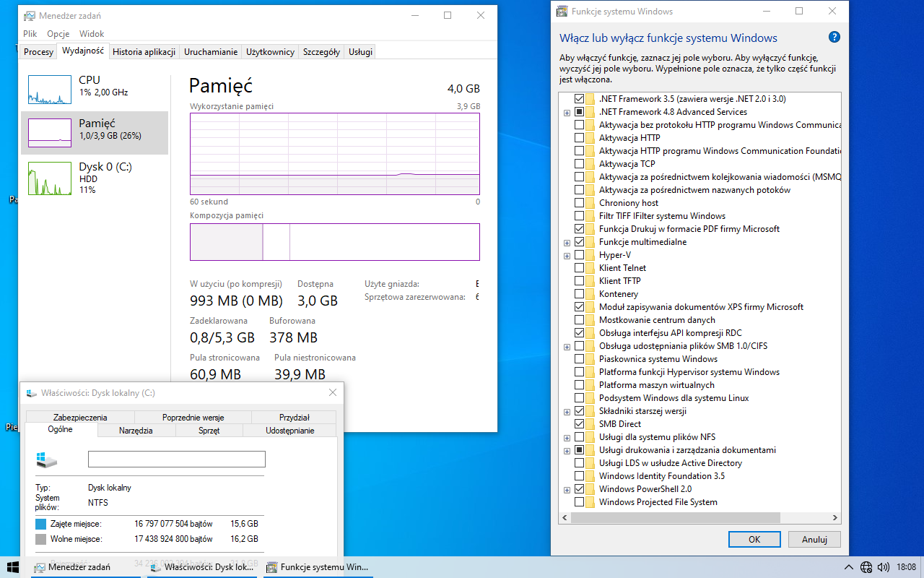Screen dimensions: 924x578
Task: Expand Usługi drukowania i zarządzania dokumentami
Action: 567,450
